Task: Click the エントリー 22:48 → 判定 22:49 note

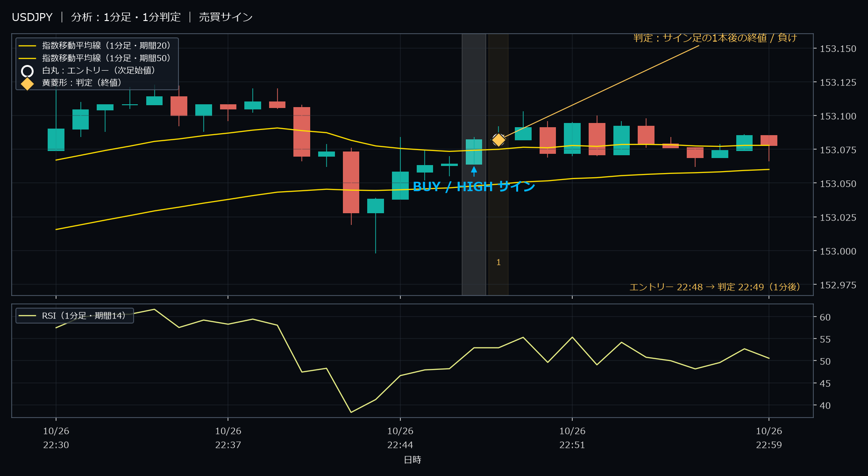Action: click(x=715, y=287)
